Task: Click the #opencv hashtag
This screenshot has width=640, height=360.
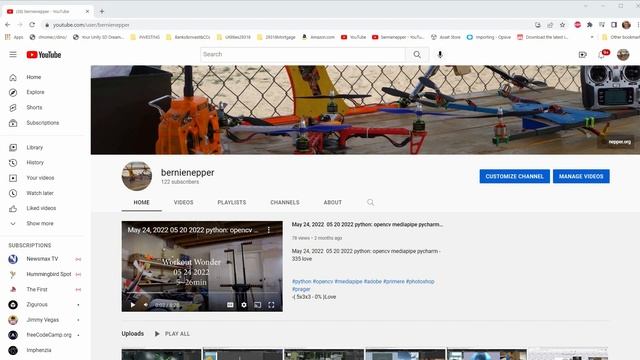Action: coord(323,282)
